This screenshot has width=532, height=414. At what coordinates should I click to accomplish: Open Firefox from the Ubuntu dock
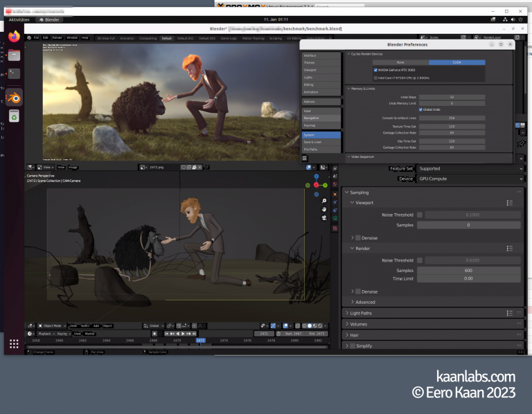(14, 37)
